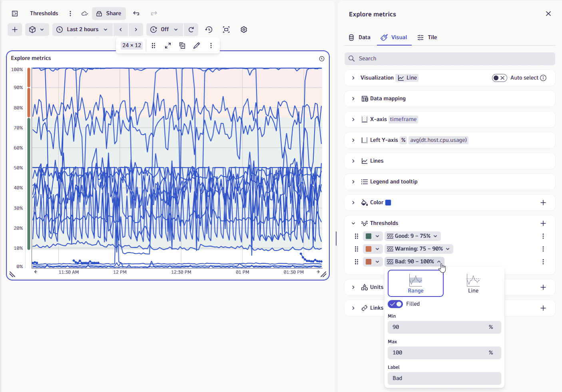This screenshot has height=392, width=562.
Task: Open Bad threshold more options
Action: tap(543, 262)
